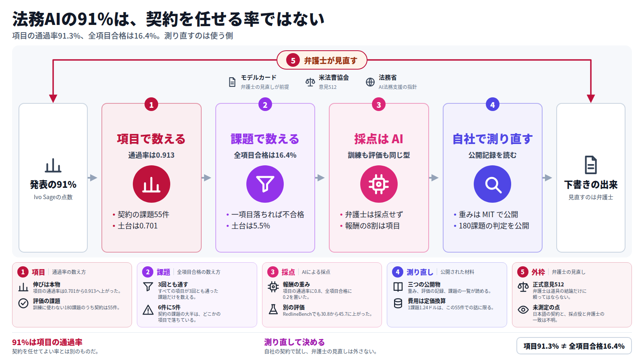Click the 通過率は0.913 text
This screenshot has width=644, height=362.
click(x=151, y=155)
